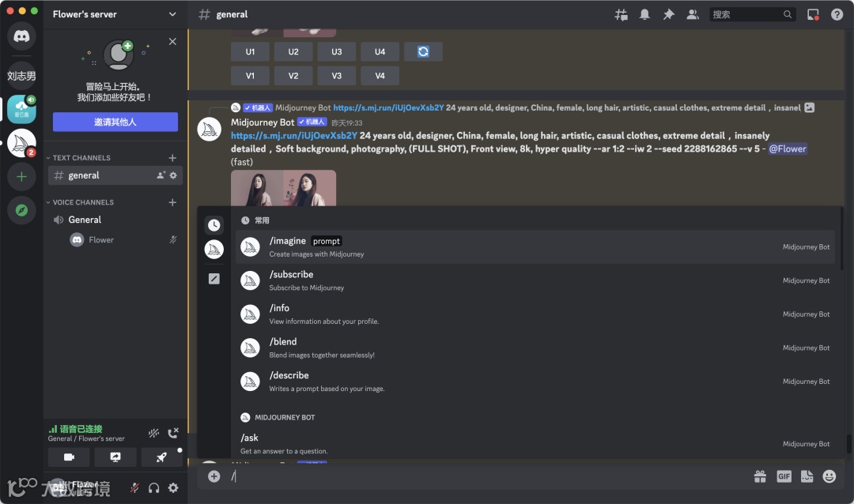This screenshot has height=504, width=854.
Task: Select frequently used commands clock tab
Action: 214,225
